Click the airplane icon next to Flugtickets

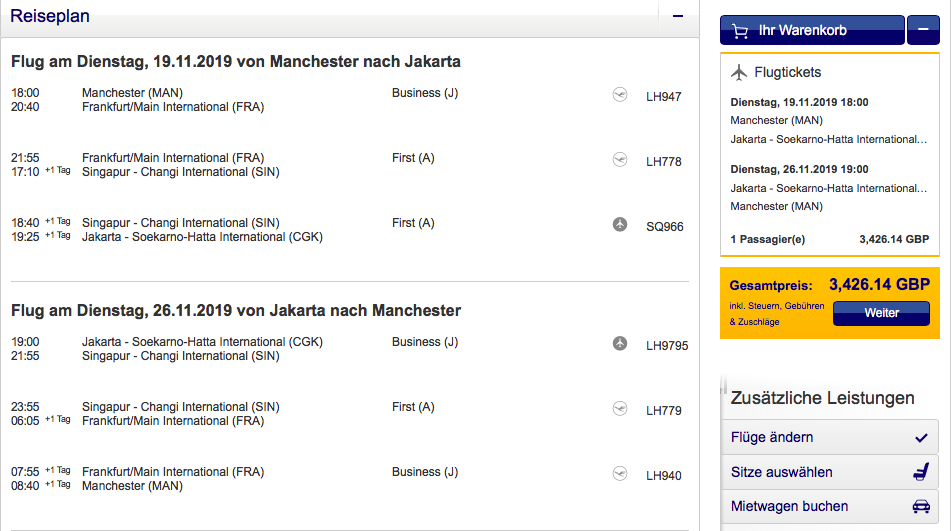pos(740,72)
